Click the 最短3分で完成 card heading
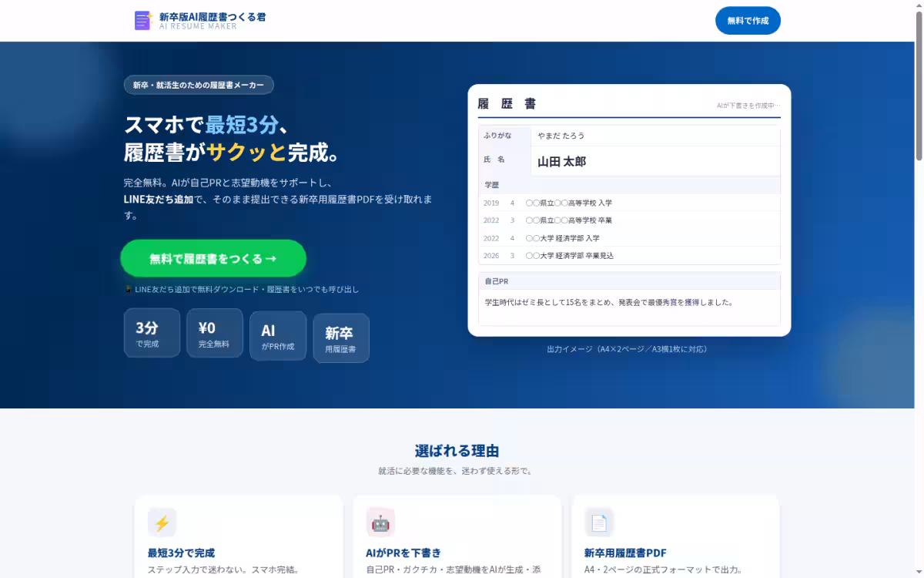Screen dimensions: 924x578 (181, 553)
